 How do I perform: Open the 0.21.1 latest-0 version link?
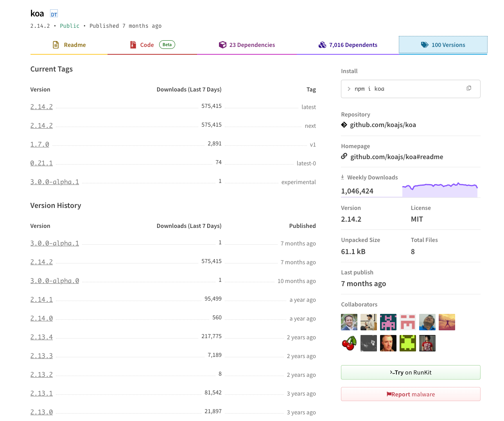click(x=41, y=163)
